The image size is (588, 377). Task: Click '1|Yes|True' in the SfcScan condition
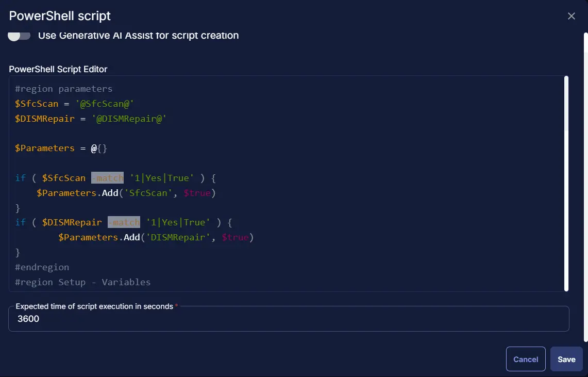[162, 178]
